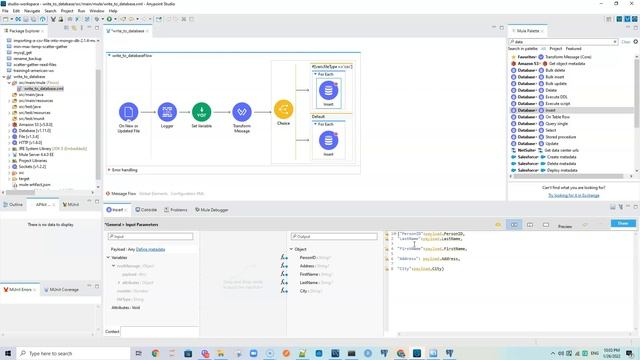Open Task View on the taskbar

coord(138,353)
